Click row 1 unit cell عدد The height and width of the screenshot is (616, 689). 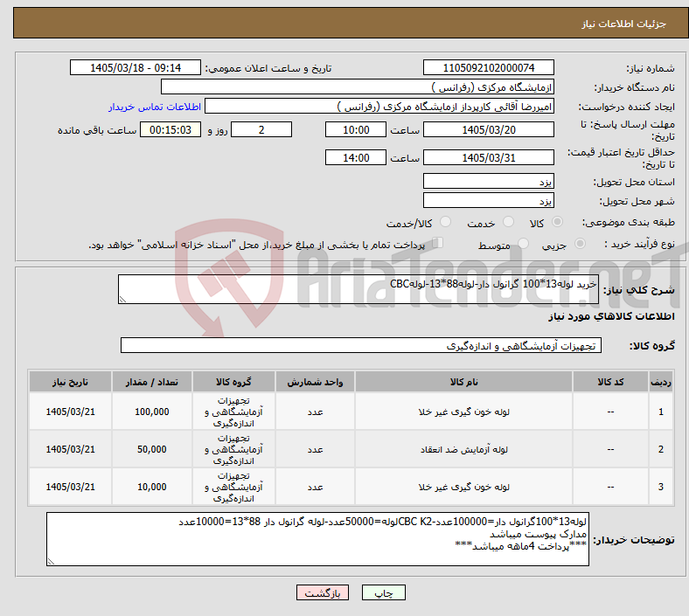pyautogui.click(x=315, y=412)
